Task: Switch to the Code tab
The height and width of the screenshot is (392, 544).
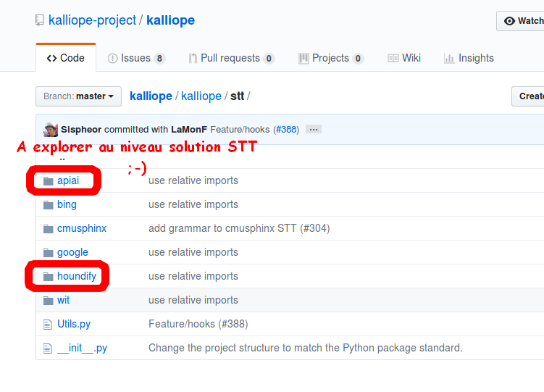Action: pos(66,58)
